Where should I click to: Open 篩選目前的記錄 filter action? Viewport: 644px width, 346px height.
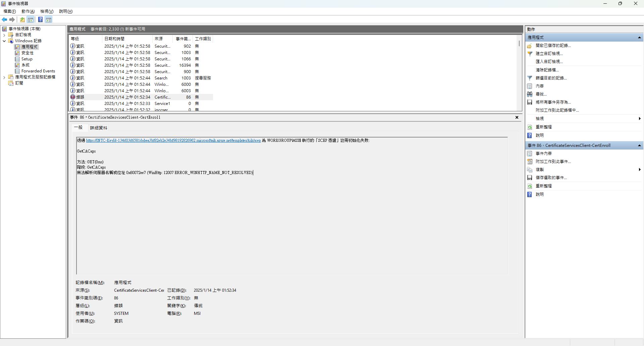click(x=551, y=78)
